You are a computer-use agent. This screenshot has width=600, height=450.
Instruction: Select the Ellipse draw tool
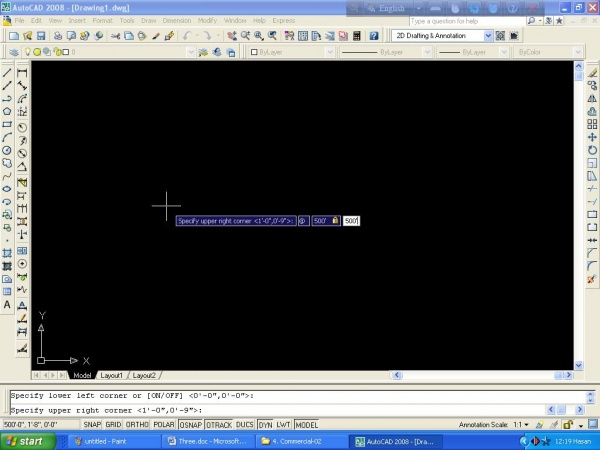pos(7,189)
